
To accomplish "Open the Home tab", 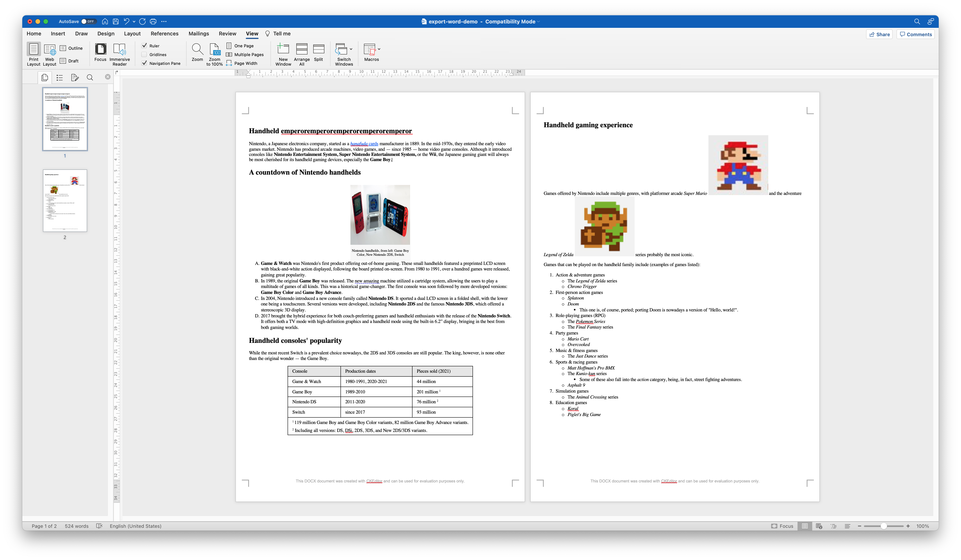I will (x=34, y=34).
